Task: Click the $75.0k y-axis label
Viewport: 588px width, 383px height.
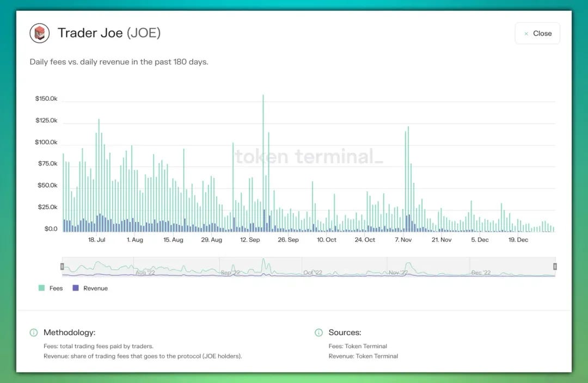Action: [47, 163]
